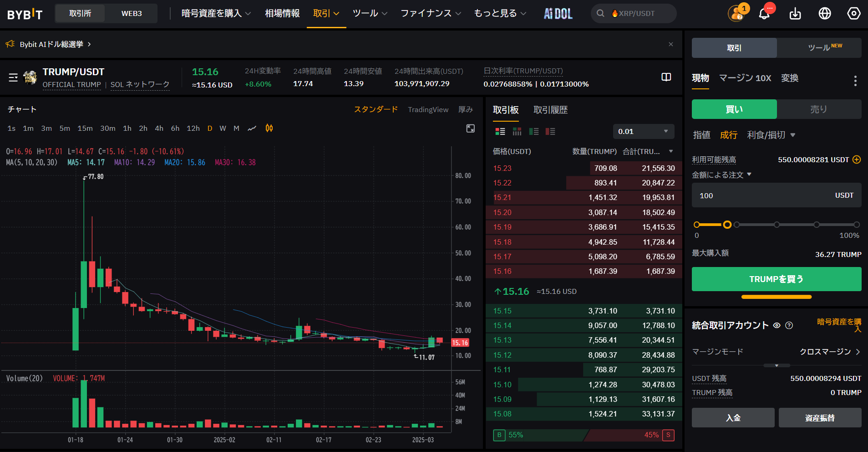Open the 利食/損切 order type dropdown
This screenshot has width=868, height=452.
771,135
